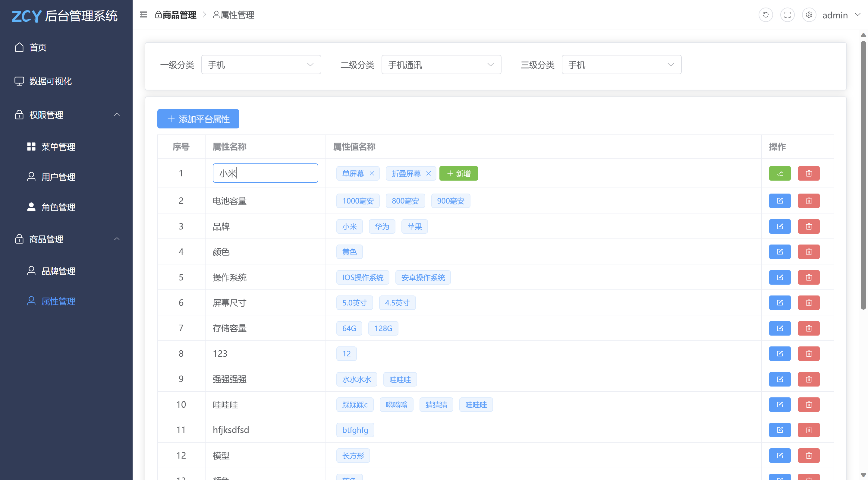Image resolution: width=868 pixels, height=480 pixels.
Task: Click the 华为 tag
Action: tap(382, 226)
